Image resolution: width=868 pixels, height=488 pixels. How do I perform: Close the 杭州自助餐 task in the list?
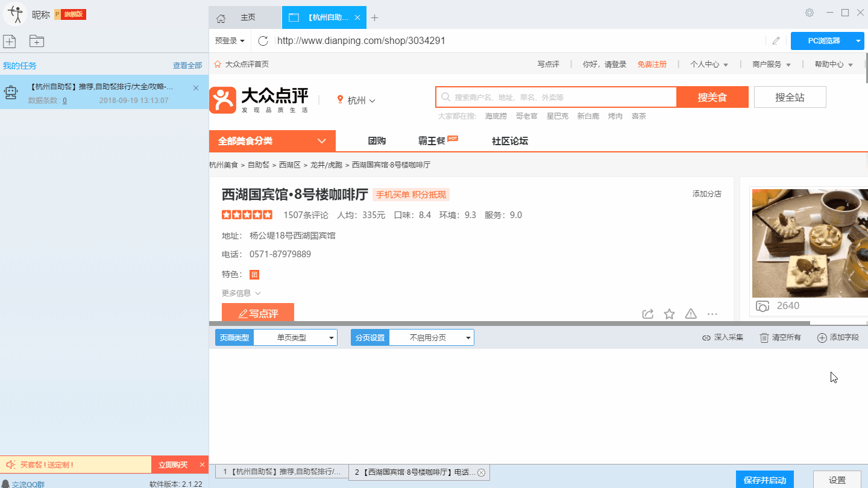pyautogui.click(x=196, y=88)
